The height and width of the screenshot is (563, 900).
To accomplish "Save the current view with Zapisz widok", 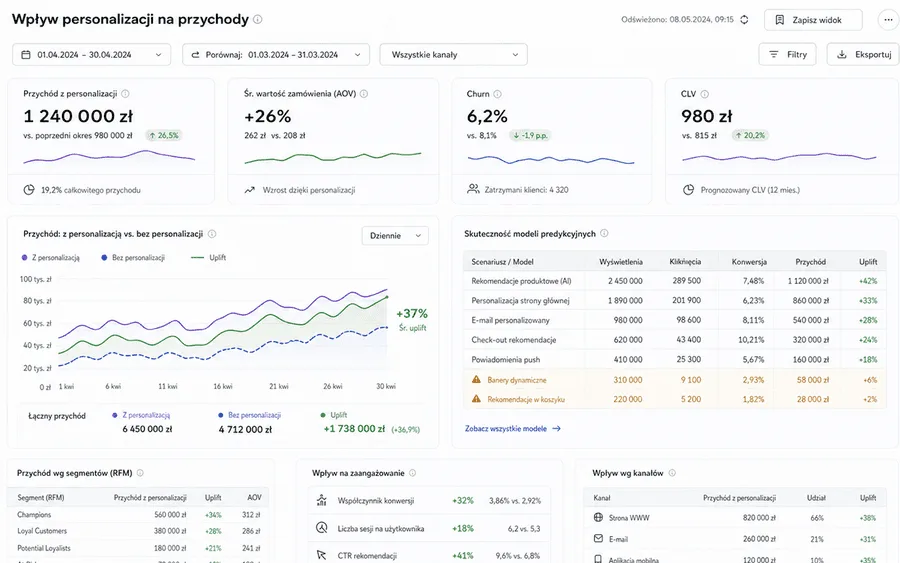I will pyautogui.click(x=813, y=20).
